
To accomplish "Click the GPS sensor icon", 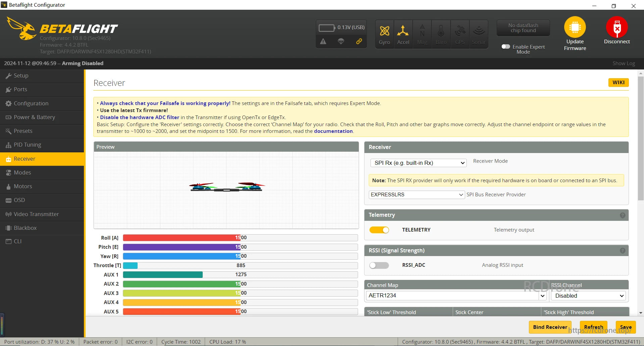I will click(x=459, y=34).
